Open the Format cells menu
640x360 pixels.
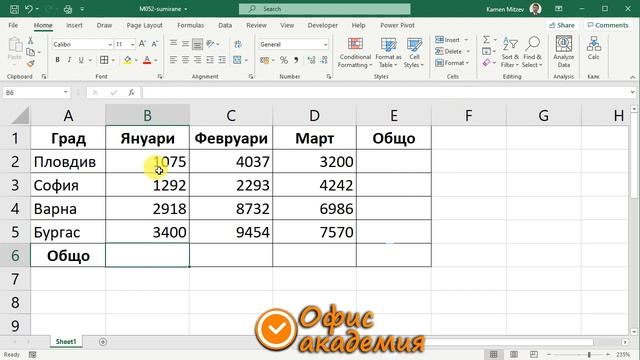click(x=452, y=63)
